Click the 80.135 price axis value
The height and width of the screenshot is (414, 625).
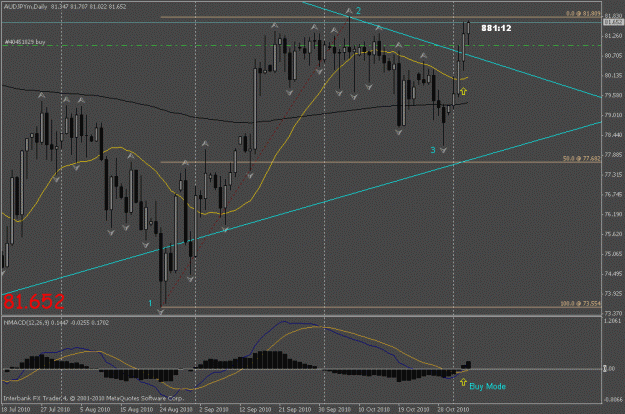tap(614, 75)
